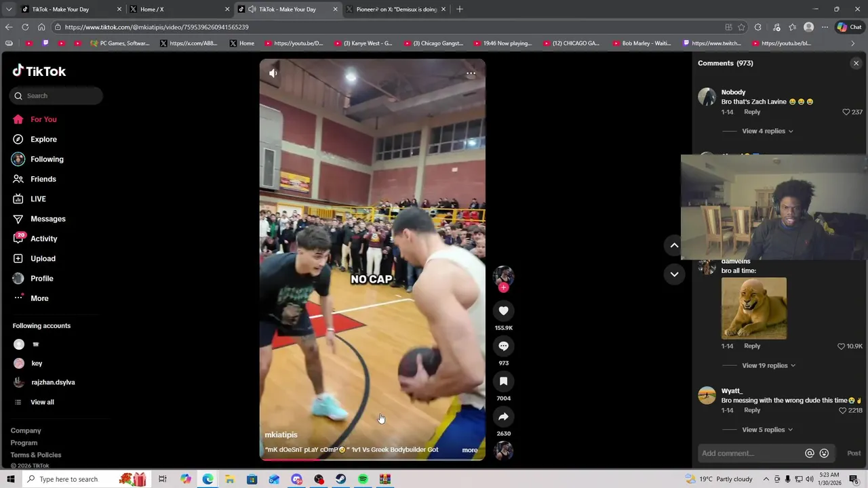Post the comment
The height and width of the screenshot is (488, 868).
[x=854, y=453]
